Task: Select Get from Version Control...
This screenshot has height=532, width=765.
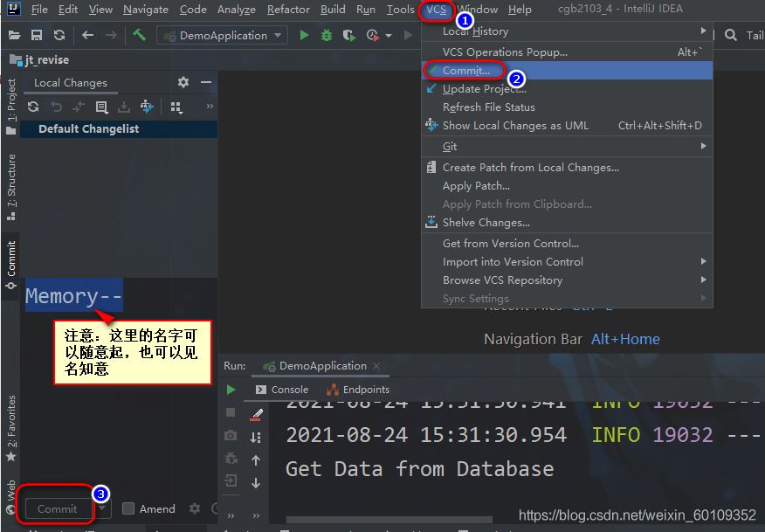Action: (567, 243)
